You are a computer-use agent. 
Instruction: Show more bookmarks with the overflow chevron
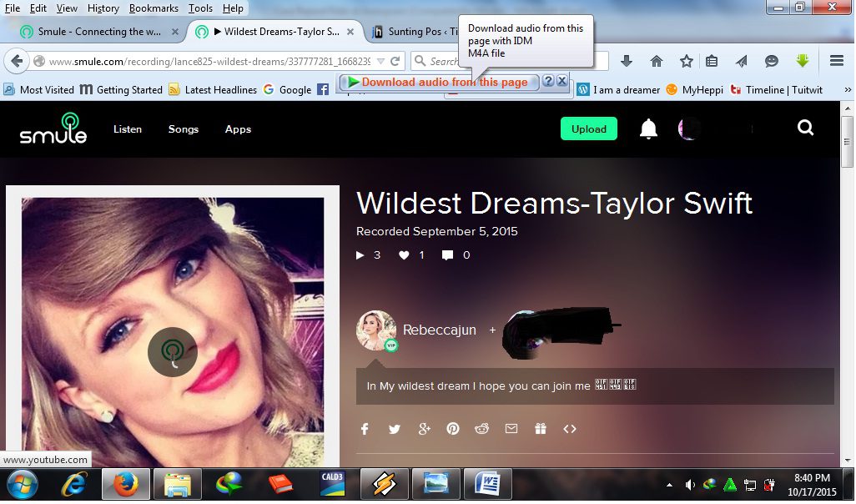[x=848, y=89]
